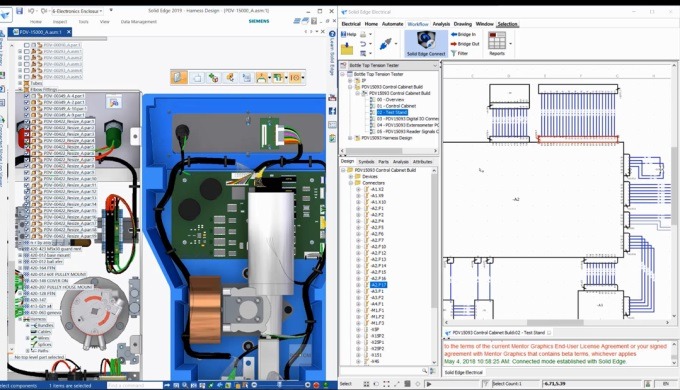Click the undo arrow in Electrical ribbon
Image resolution: width=680 pixels, height=390 pixels.
363,44
